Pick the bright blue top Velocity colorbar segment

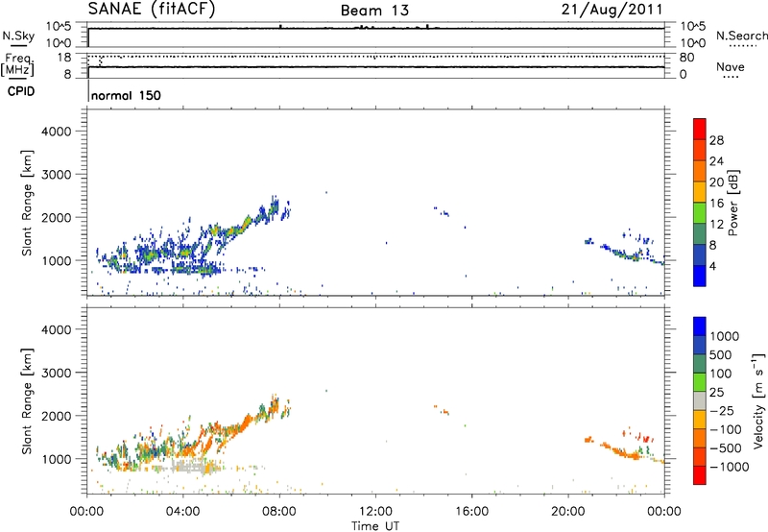[x=700, y=326]
